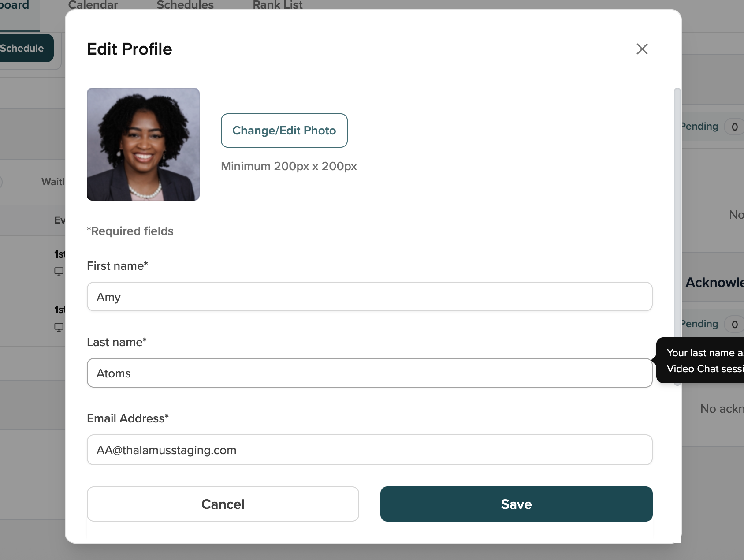Focus the First name input field

click(369, 297)
